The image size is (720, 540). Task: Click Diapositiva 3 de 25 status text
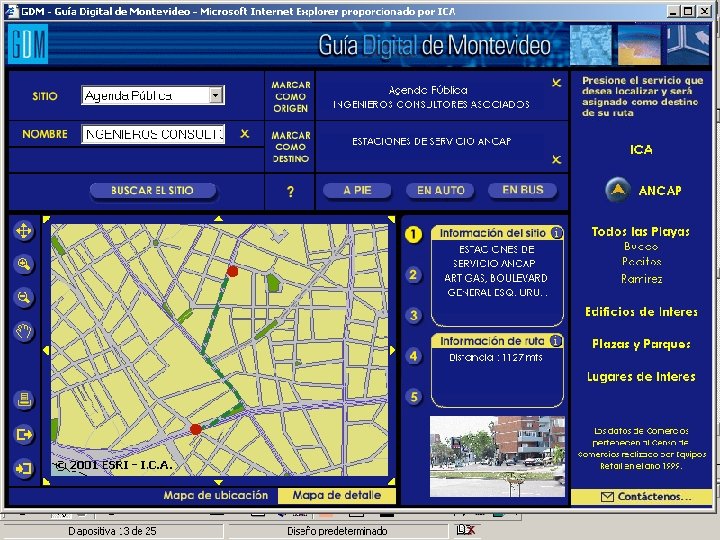point(112,531)
